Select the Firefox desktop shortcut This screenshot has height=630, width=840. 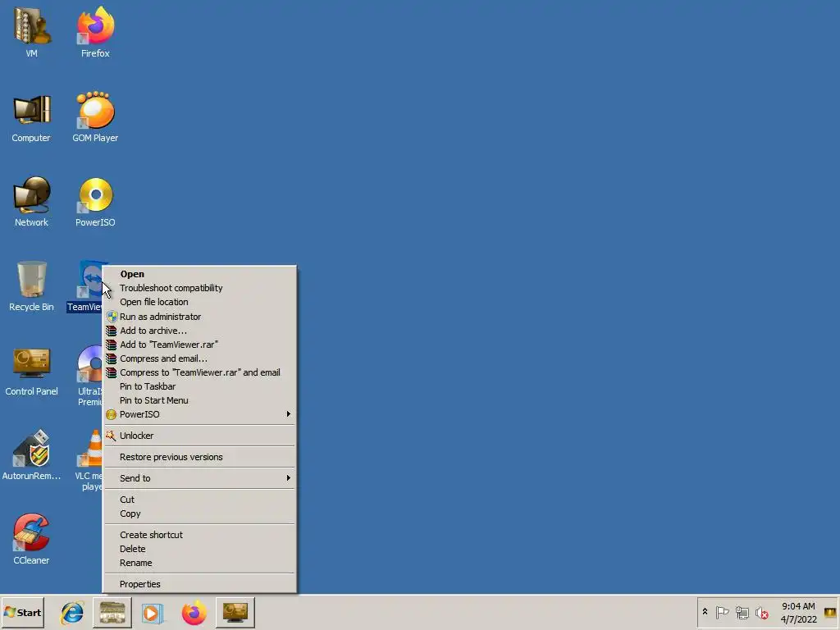tap(95, 31)
